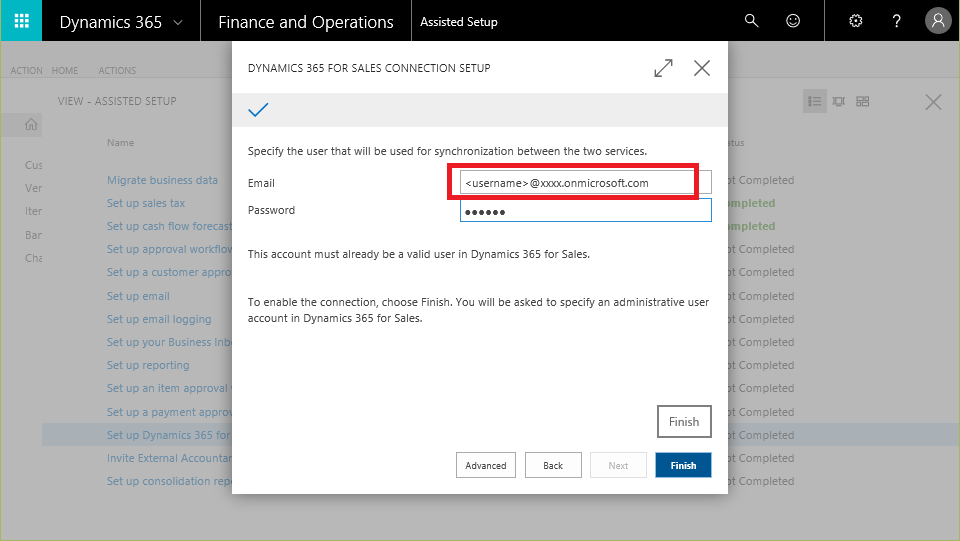Close the Sales connection setup dialog
Image resolution: width=960 pixels, height=541 pixels.
(x=702, y=68)
